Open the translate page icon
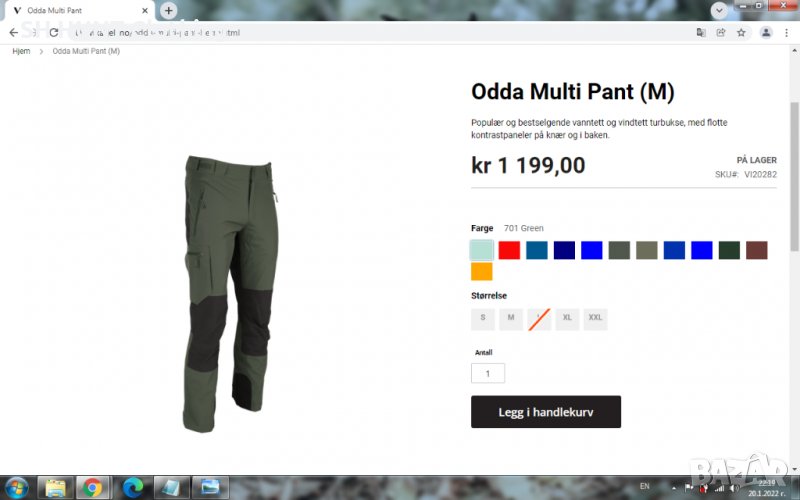Screen dimensions: 800x500 (x=701, y=33)
